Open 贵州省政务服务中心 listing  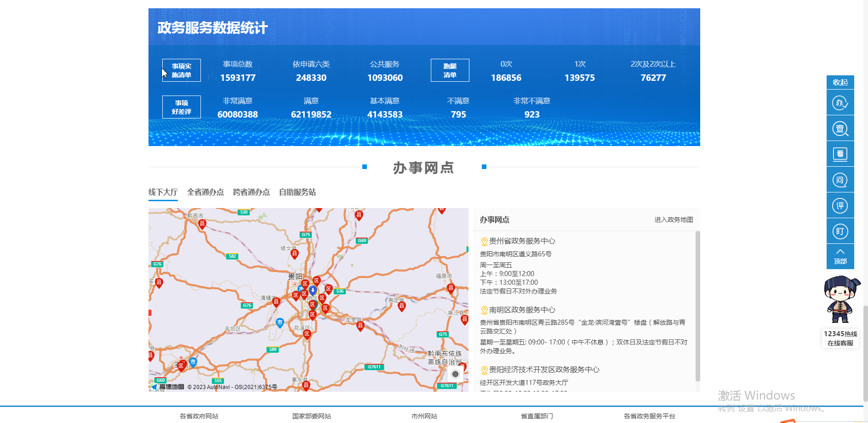click(522, 241)
